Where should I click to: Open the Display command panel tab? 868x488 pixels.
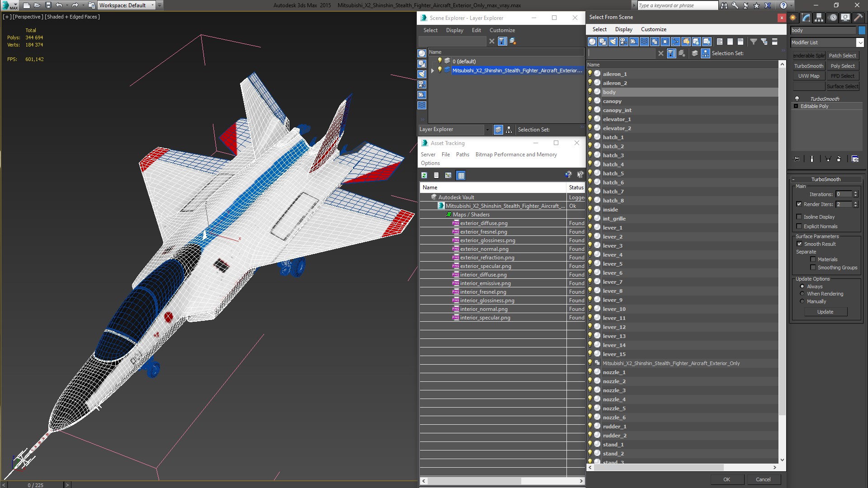[x=845, y=18]
